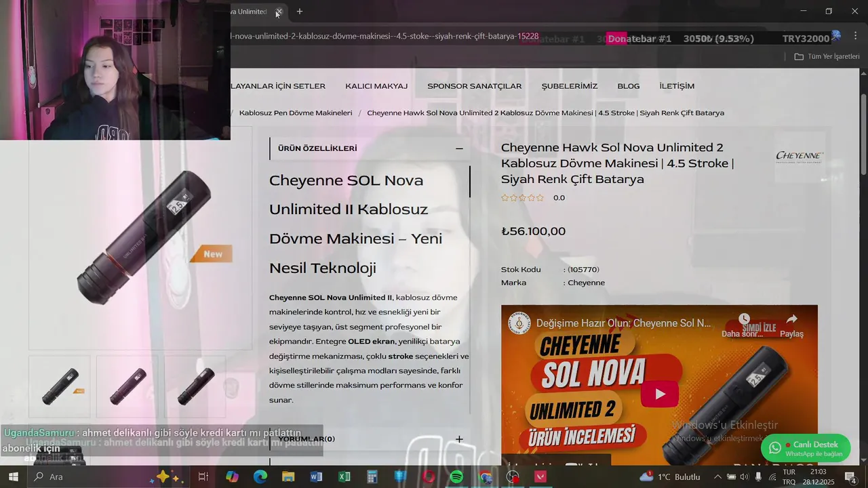The height and width of the screenshot is (488, 868).
Task: Expand the YORUMLAR(0) section
Action: [459, 439]
